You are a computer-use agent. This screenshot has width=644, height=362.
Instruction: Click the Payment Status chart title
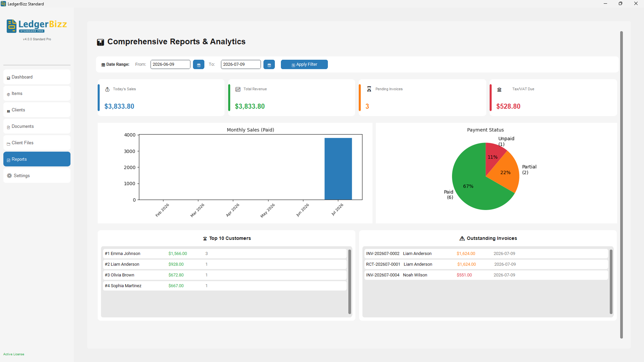[x=485, y=130]
